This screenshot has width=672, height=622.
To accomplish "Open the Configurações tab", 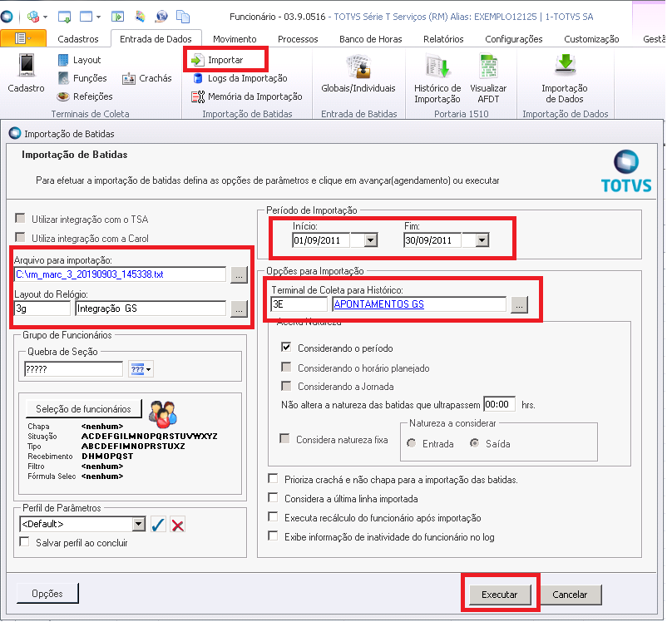I will pos(514,39).
